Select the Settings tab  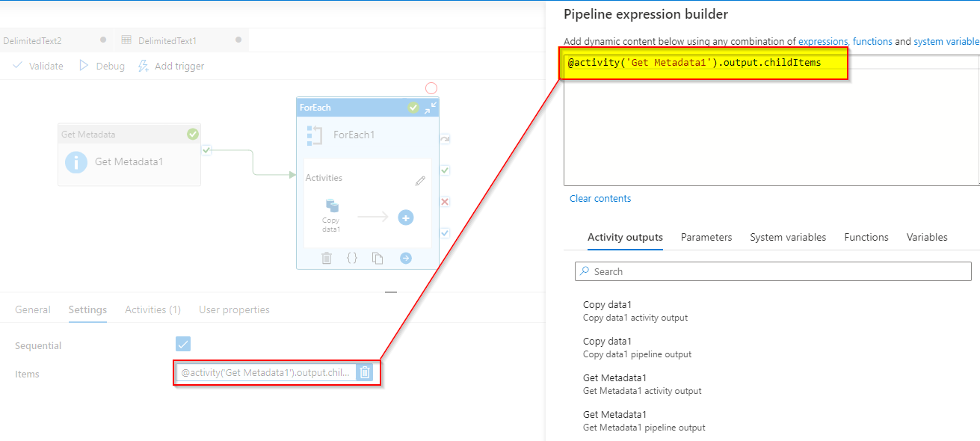click(x=87, y=309)
